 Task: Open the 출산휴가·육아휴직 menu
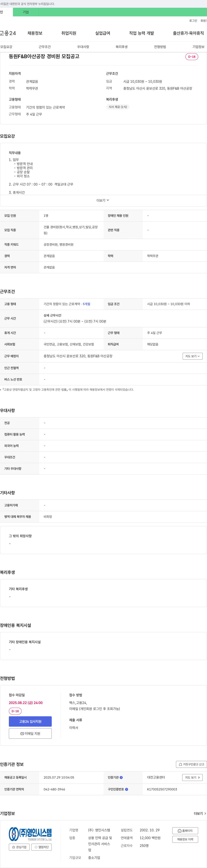[188, 33]
